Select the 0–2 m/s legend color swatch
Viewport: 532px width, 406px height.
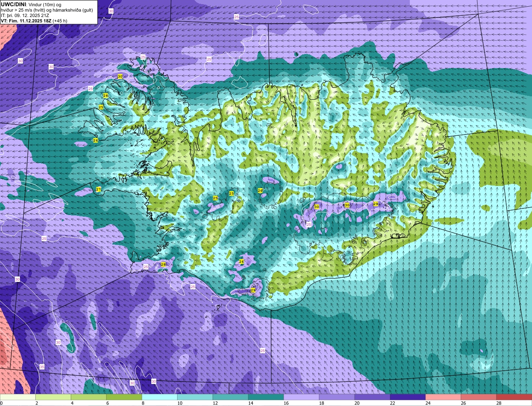[x=18, y=397]
